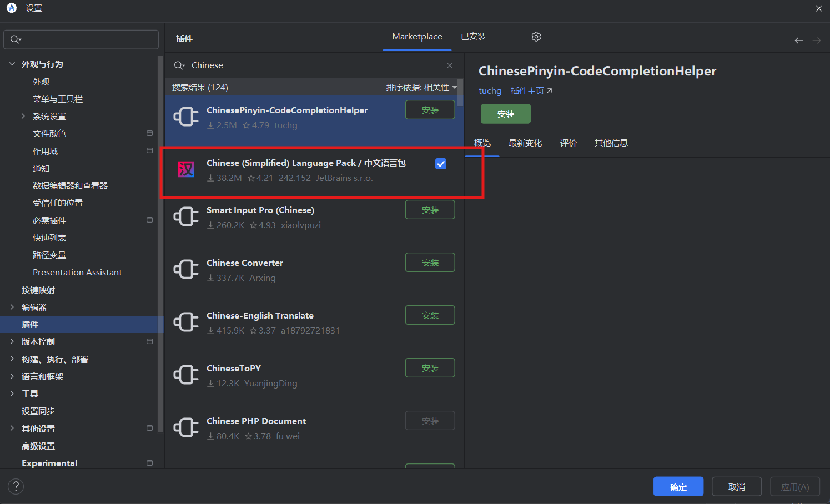The image size is (830, 504).
Task: Cancel the dialog with 取消
Action: tap(737, 487)
